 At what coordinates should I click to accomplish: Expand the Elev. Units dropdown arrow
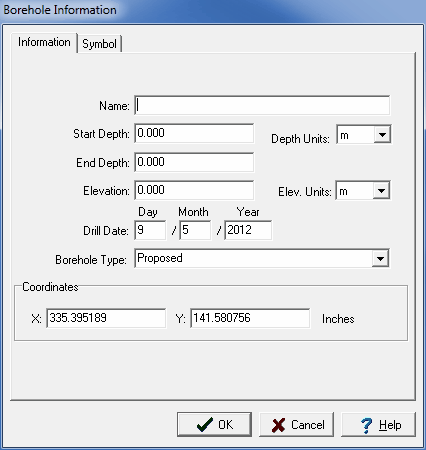click(x=381, y=191)
